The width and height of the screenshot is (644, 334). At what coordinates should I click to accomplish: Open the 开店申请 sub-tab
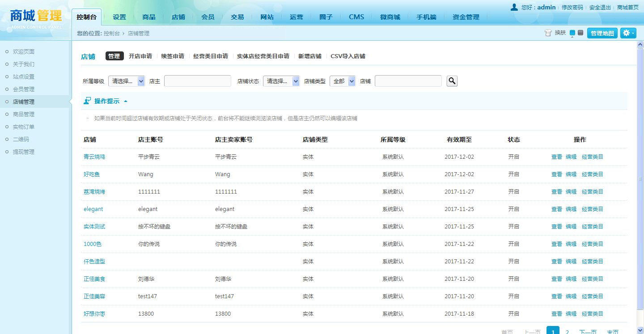tap(140, 56)
